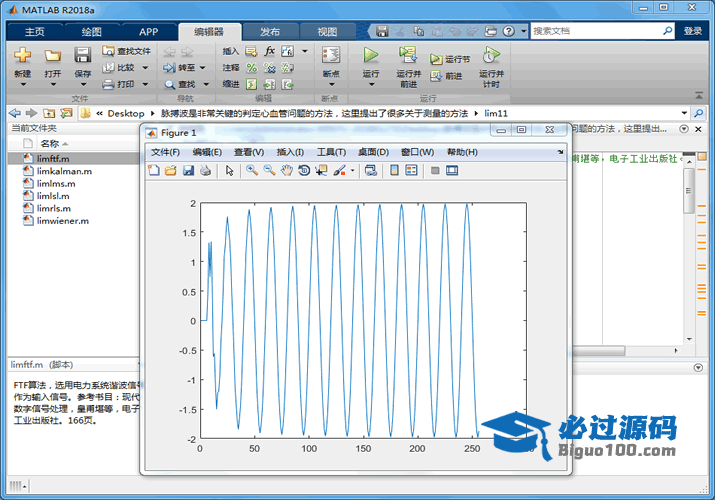Click the Open (打开) folder icon

pyautogui.click(x=52, y=56)
